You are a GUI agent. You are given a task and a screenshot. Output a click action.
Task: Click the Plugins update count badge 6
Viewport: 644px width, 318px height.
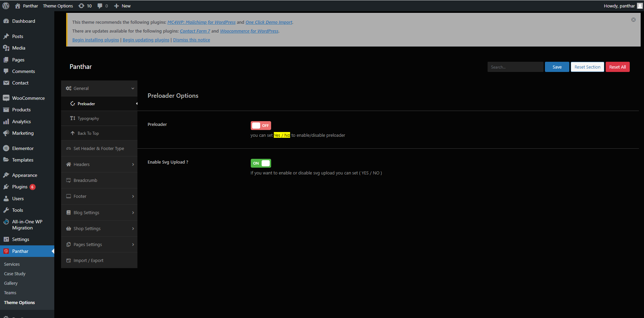pyautogui.click(x=33, y=187)
